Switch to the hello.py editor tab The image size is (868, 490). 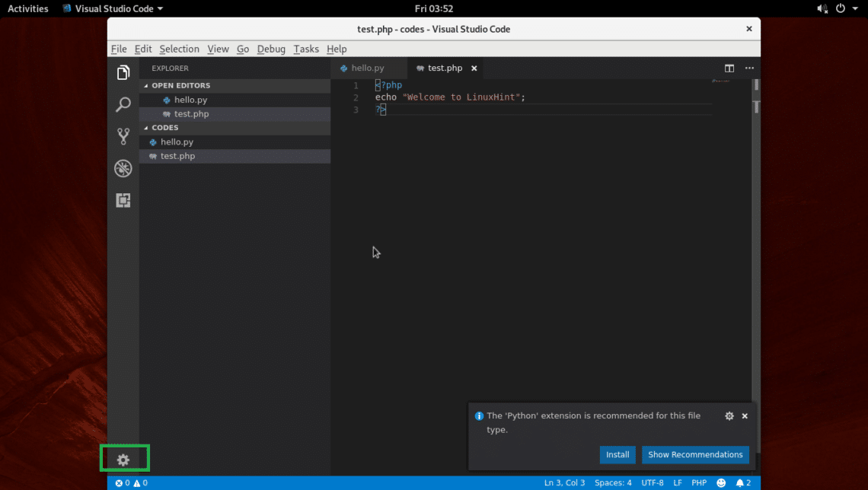(367, 68)
